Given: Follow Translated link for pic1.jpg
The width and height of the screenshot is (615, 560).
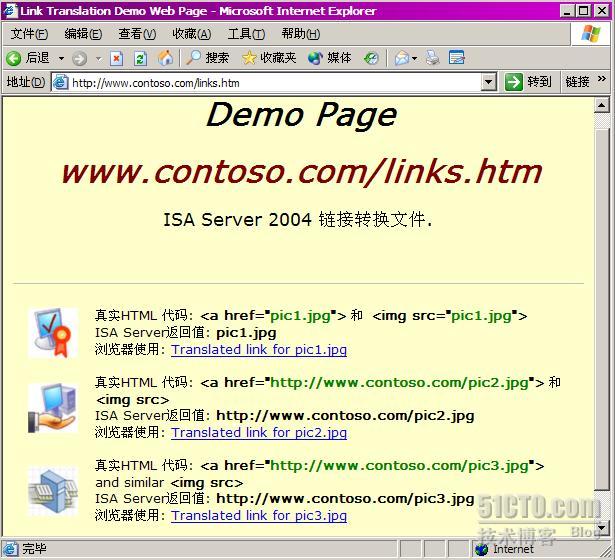Looking at the screenshot, I should coord(259,349).
